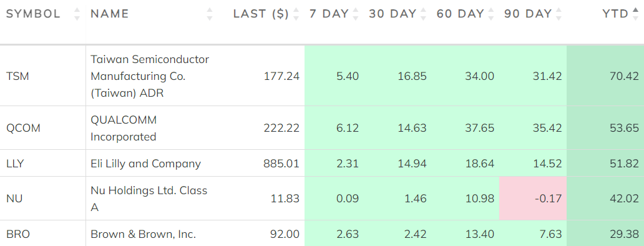Select the BRO ticker symbol
This screenshot has height=246, width=644.
click(x=18, y=235)
